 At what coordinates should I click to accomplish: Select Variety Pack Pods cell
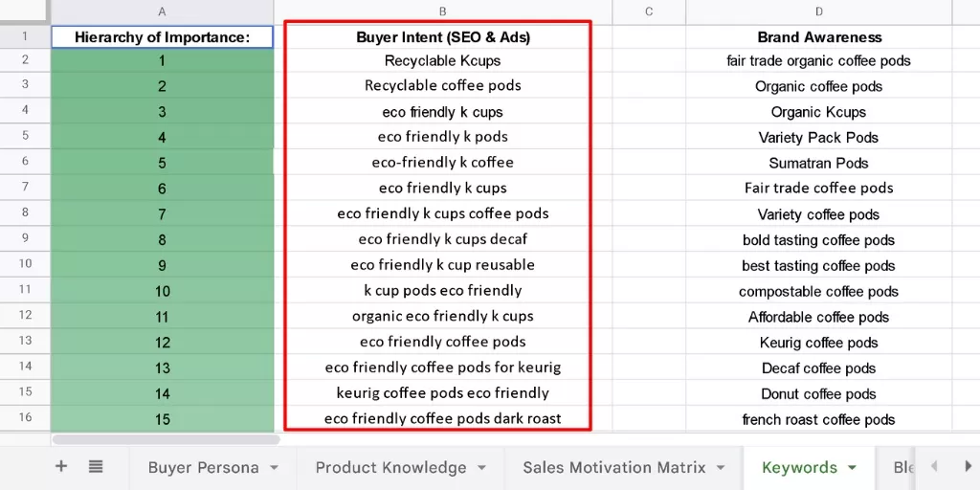(x=819, y=138)
